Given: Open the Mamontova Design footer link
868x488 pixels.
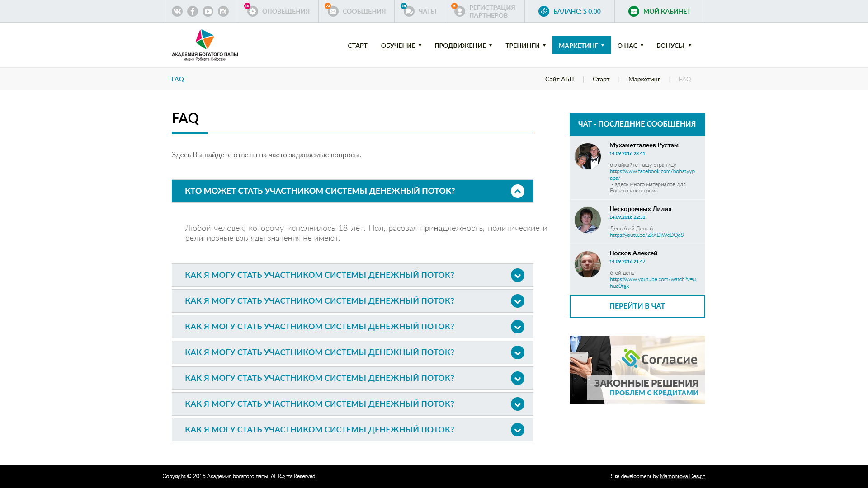Looking at the screenshot, I should click(682, 476).
